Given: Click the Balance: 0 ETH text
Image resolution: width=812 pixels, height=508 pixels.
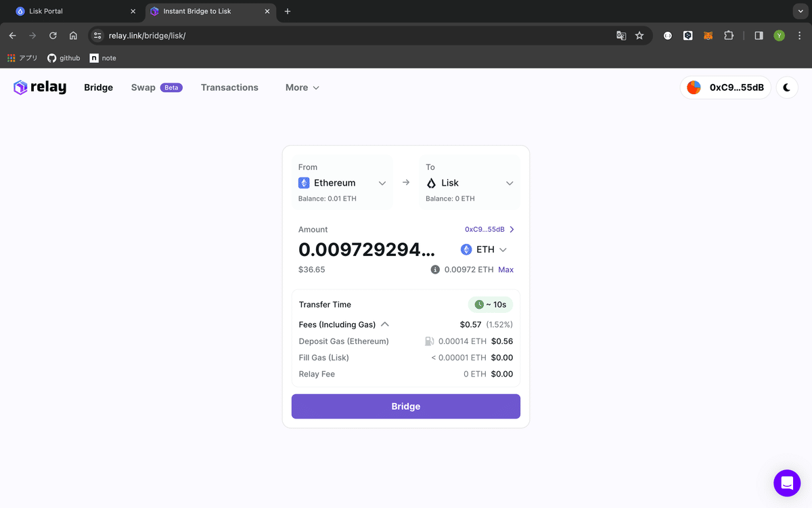Looking at the screenshot, I should point(450,198).
